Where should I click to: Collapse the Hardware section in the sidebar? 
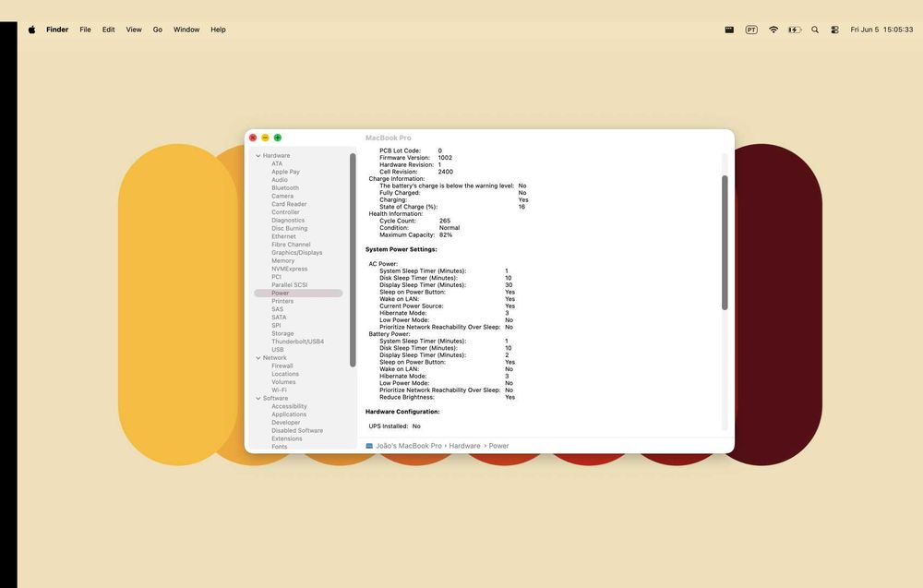click(x=258, y=156)
